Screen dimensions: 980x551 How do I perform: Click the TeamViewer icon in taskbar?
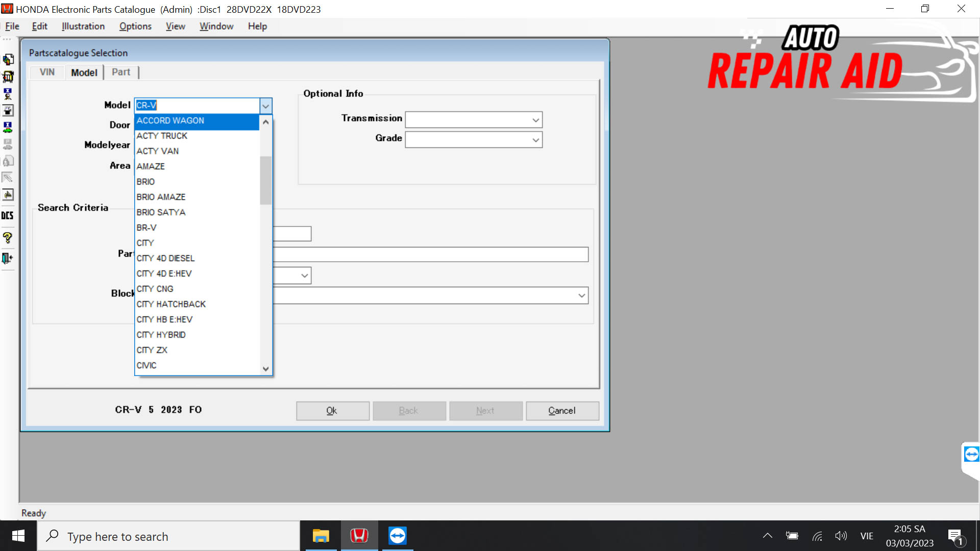tap(397, 536)
